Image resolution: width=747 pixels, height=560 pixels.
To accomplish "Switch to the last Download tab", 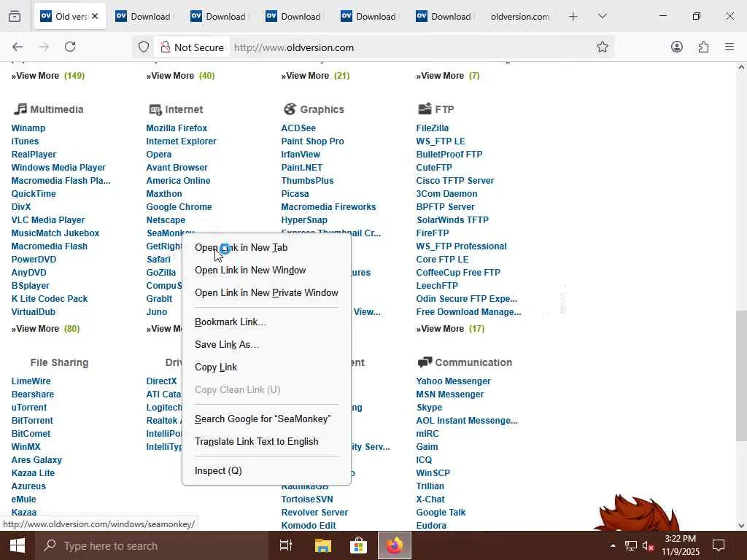I will pyautogui.click(x=444, y=17).
